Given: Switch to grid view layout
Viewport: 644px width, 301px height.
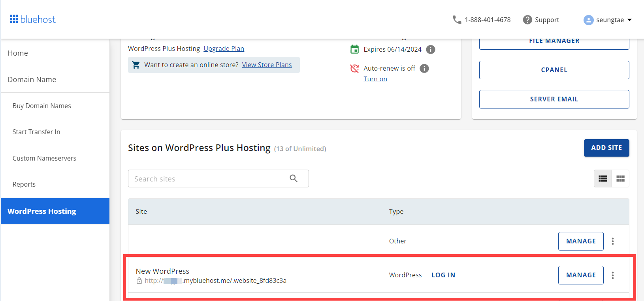Looking at the screenshot, I should click(x=620, y=179).
